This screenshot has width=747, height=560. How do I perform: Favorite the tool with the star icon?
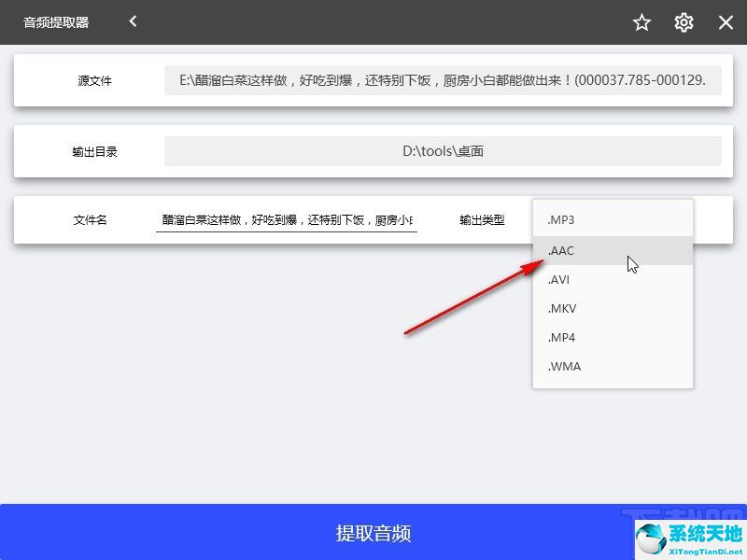point(641,22)
